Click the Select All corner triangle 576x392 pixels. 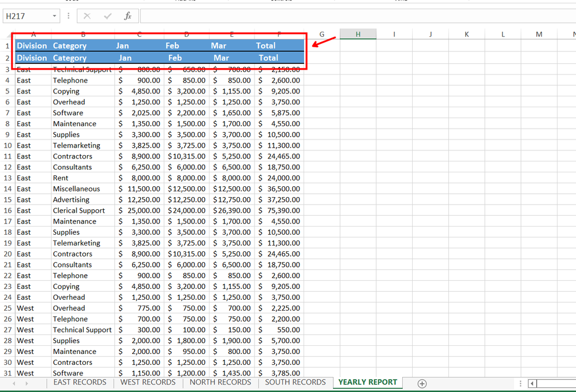[9, 35]
